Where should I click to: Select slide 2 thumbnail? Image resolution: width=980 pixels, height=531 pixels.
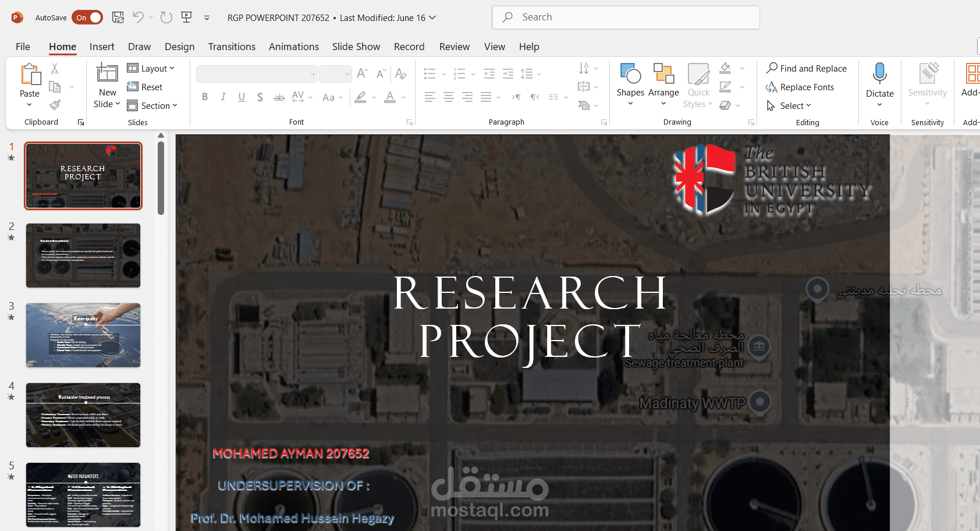83,256
